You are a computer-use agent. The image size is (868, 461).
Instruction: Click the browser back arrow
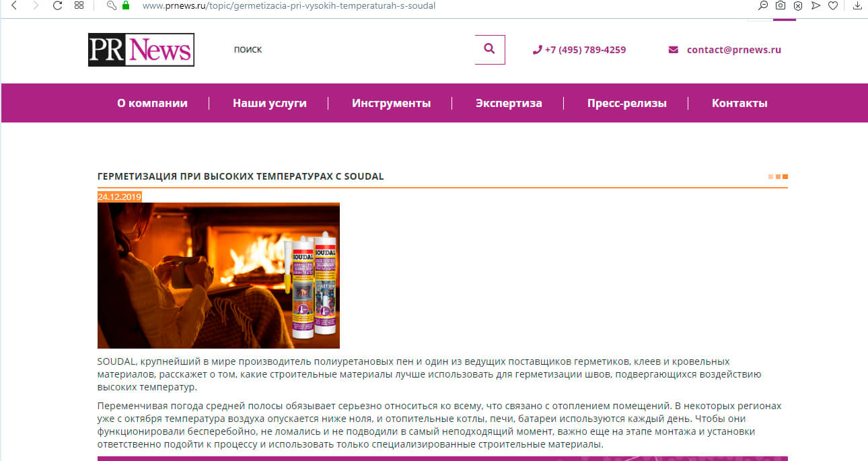click(13, 5)
